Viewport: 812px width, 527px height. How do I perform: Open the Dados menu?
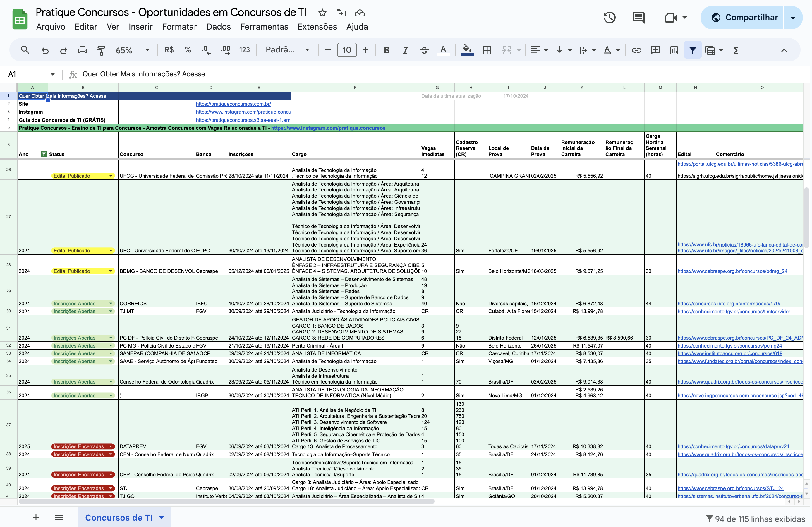[x=218, y=27]
